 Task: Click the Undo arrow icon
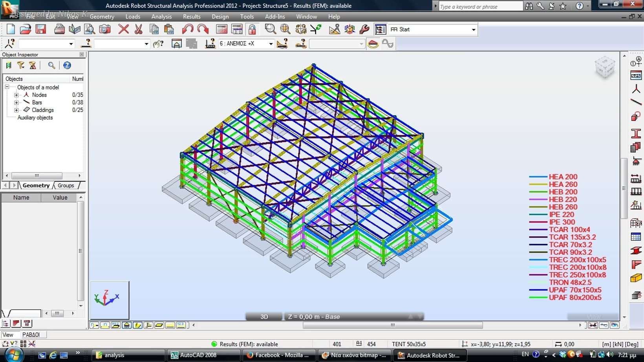pos(187,29)
